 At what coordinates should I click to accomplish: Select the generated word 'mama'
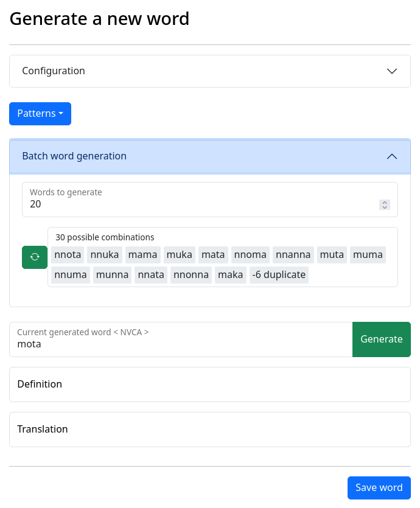pyautogui.click(x=142, y=255)
